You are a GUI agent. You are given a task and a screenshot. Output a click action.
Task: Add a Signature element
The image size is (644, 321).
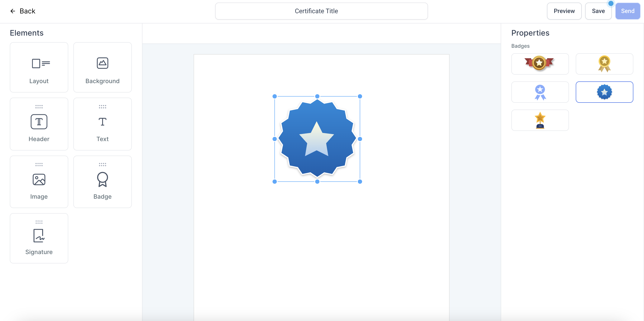39,238
